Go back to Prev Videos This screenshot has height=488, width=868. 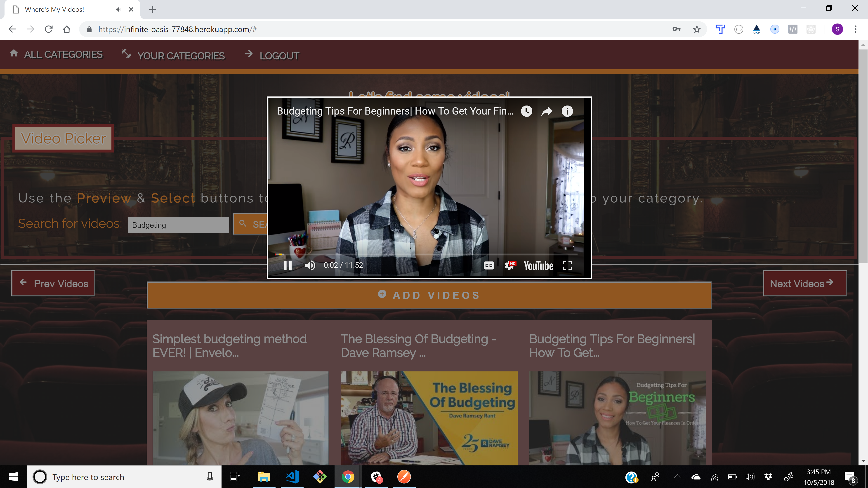(x=53, y=284)
